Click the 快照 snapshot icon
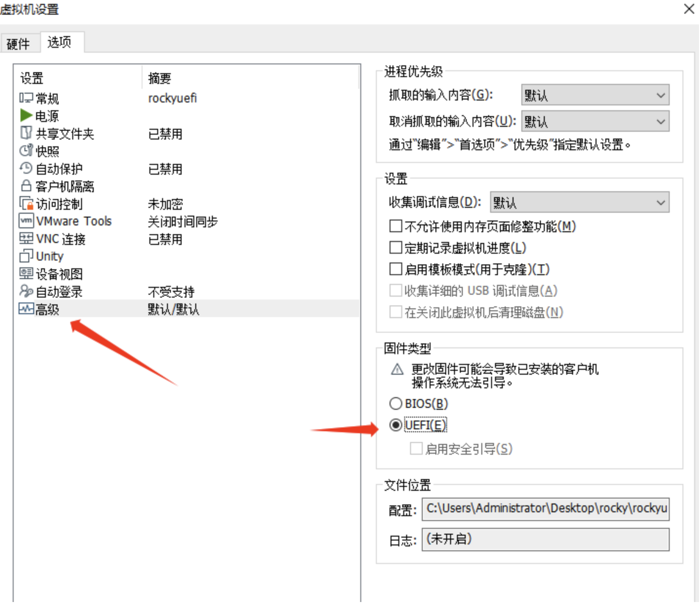Viewport: 700px width, 603px height. click(26, 151)
